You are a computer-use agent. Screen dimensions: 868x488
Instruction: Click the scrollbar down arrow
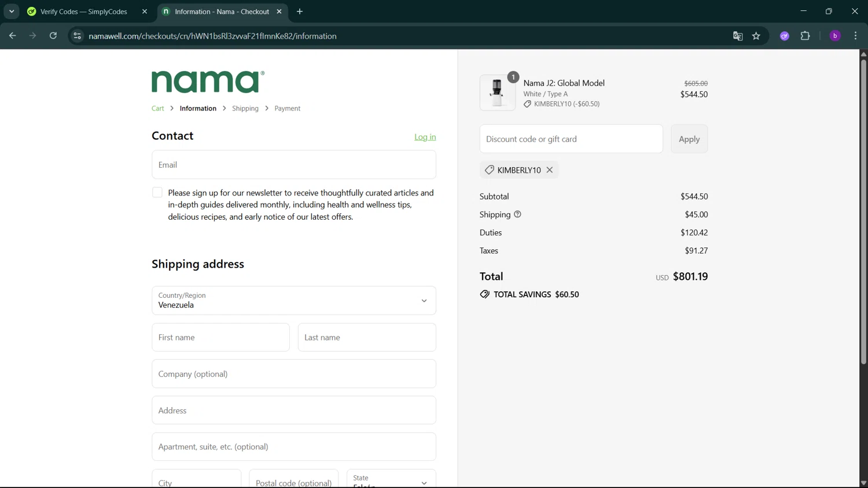tap(863, 483)
